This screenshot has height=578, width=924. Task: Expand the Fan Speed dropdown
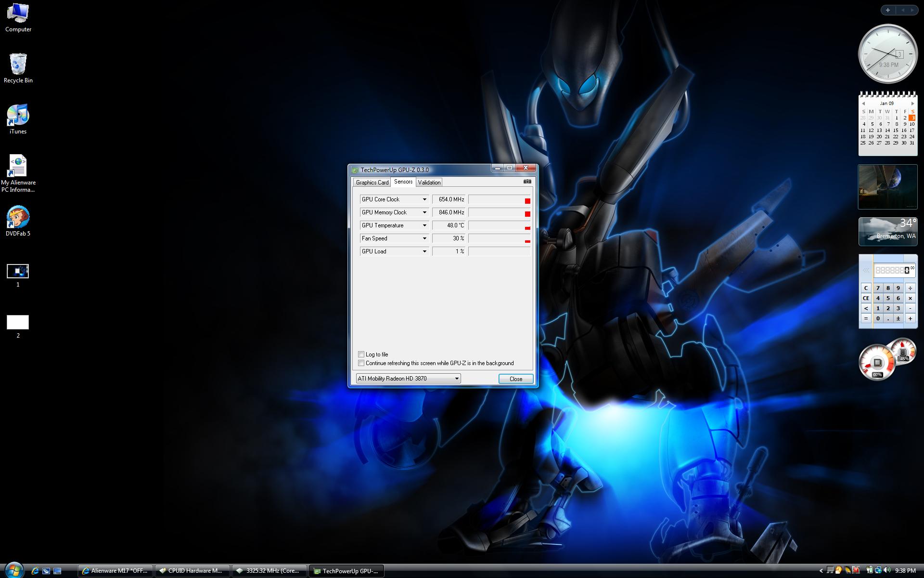[424, 238]
